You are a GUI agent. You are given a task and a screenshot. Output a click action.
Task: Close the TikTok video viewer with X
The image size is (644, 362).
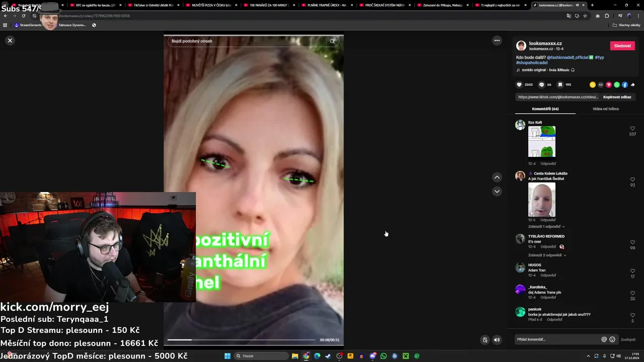pyautogui.click(x=10, y=40)
